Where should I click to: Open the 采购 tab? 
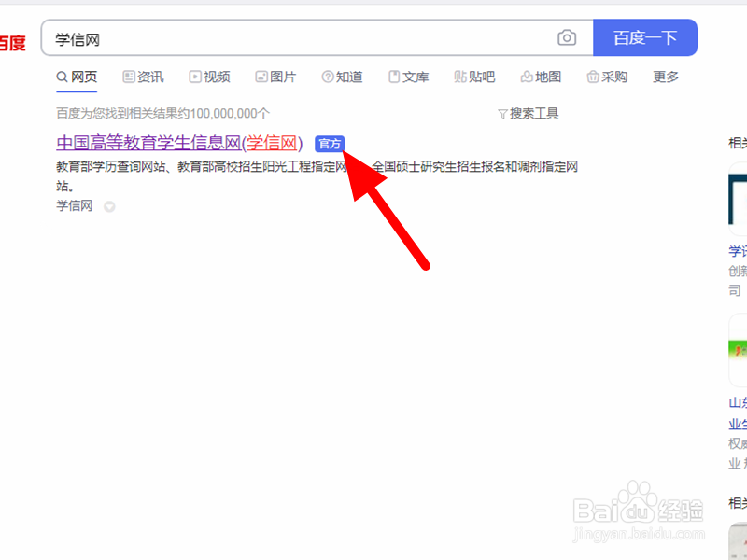pyautogui.click(x=607, y=77)
